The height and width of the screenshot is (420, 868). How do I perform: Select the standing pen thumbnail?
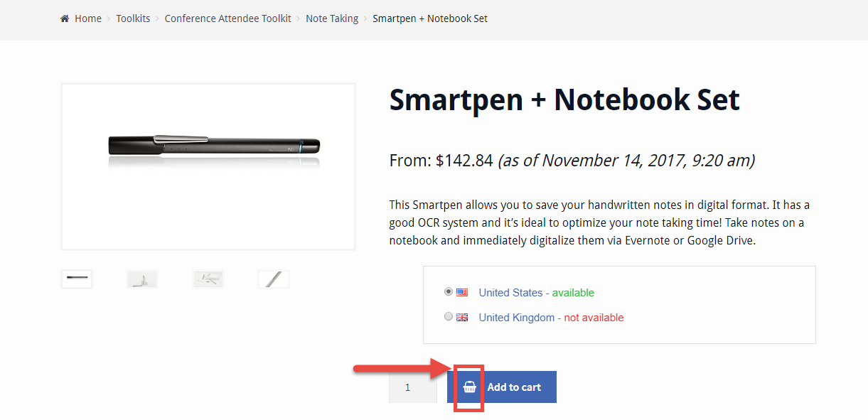pyautogui.click(x=141, y=278)
